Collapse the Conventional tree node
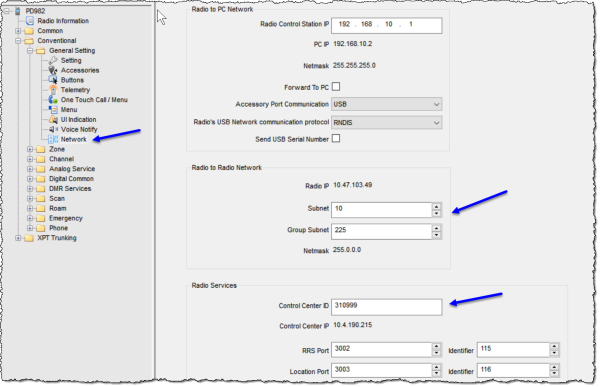This screenshot has height=387, width=600. coord(18,41)
